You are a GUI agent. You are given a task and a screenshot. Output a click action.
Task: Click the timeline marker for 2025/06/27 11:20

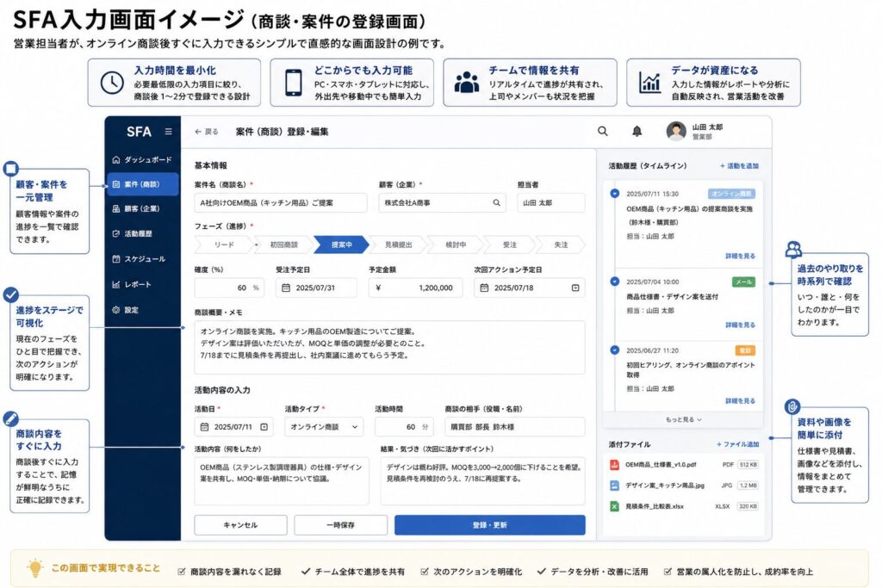615,350
